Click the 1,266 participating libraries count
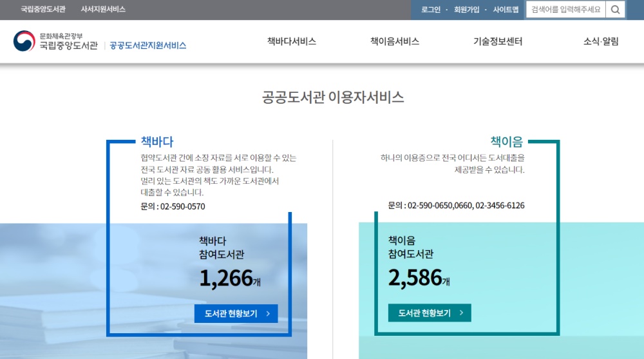Screen dimensions: 644x359 click(230, 278)
